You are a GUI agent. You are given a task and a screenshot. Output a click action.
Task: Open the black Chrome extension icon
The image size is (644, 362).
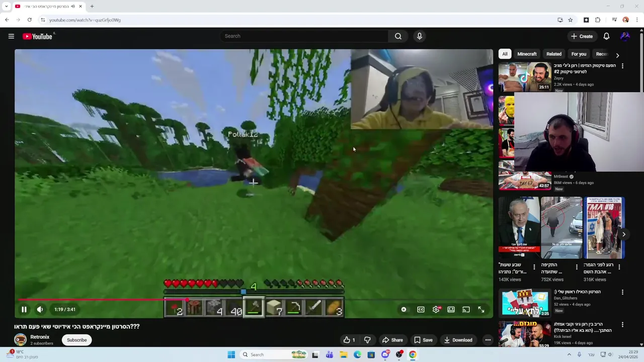pyautogui.click(x=586, y=20)
